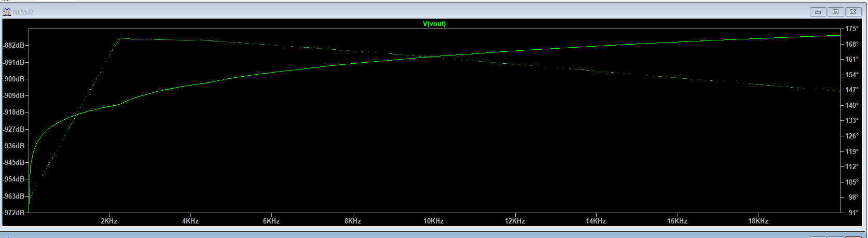Click the 147° phase axis label

[x=852, y=90]
